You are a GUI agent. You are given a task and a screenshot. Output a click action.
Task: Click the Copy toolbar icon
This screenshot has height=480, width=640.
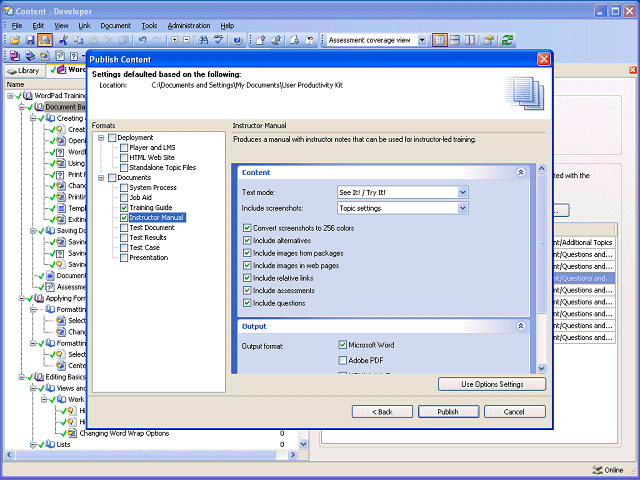pyautogui.click(x=78, y=40)
